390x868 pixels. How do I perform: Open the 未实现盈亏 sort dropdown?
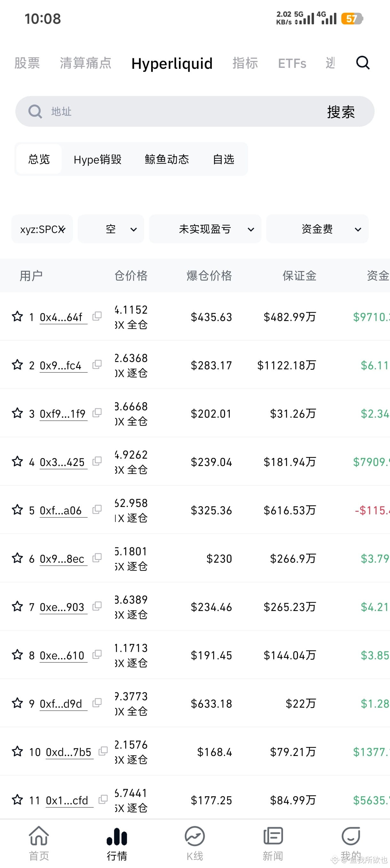tap(205, 229)
